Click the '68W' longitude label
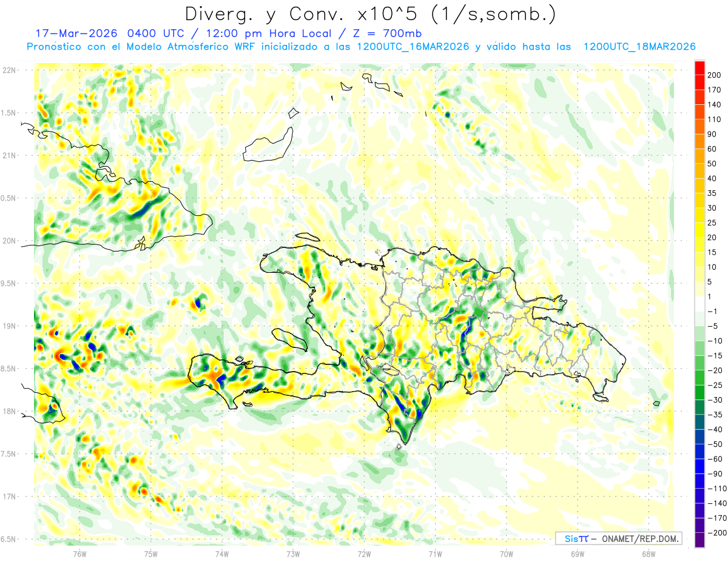 click(649, 554)
